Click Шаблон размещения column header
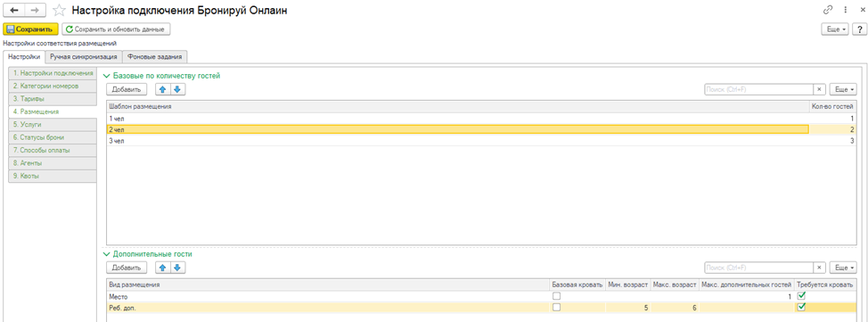 pos(458,106)
